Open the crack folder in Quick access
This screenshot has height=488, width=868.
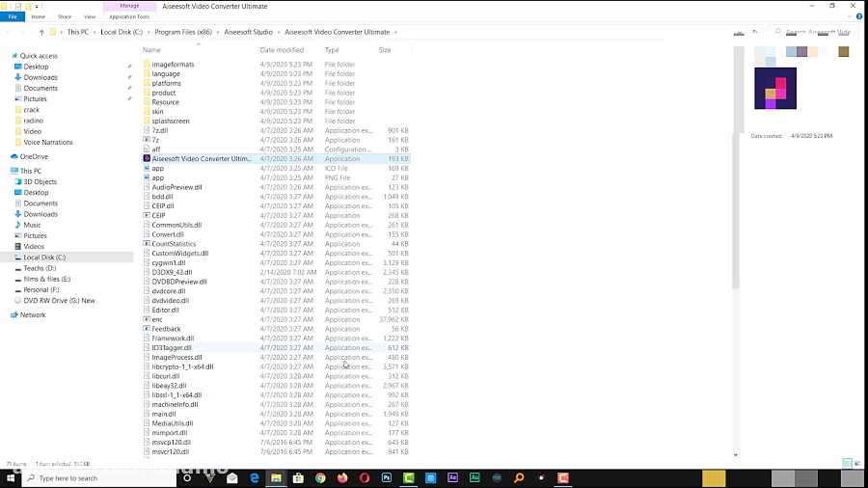click(32, 110)
